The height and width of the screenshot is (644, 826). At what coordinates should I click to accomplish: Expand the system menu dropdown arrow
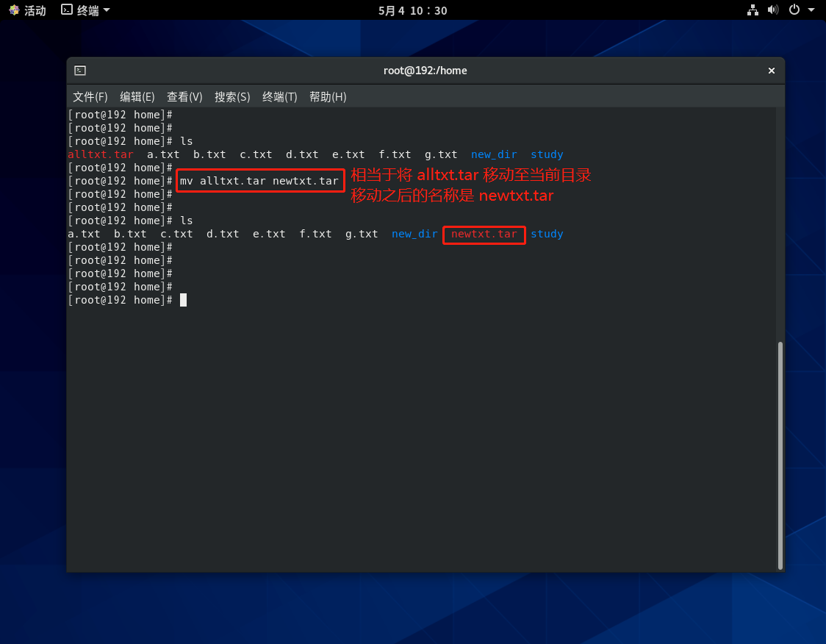tap(811, 10)
